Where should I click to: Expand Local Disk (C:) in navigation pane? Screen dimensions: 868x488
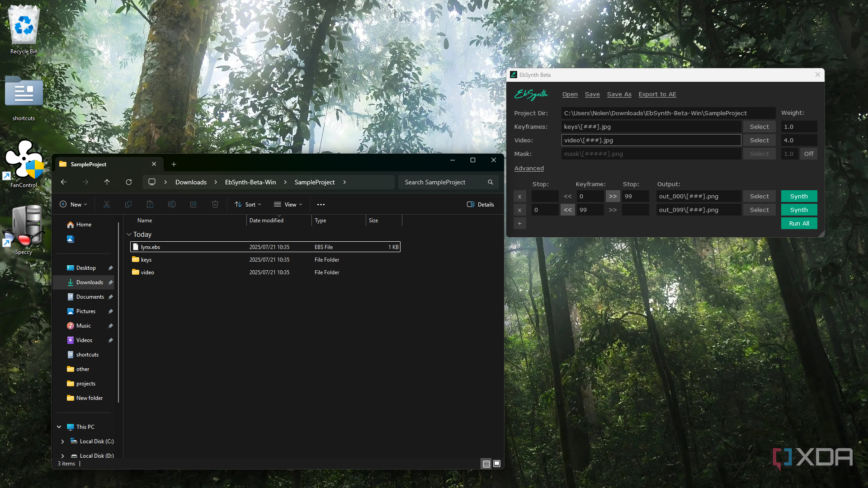tap(63, 441)
